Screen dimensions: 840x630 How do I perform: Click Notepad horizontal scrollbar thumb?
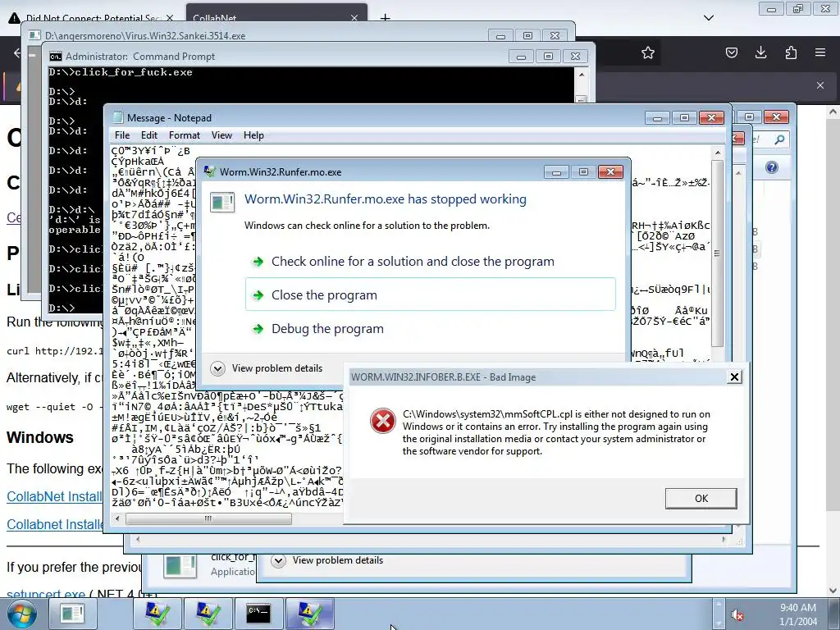click(208, 518)
